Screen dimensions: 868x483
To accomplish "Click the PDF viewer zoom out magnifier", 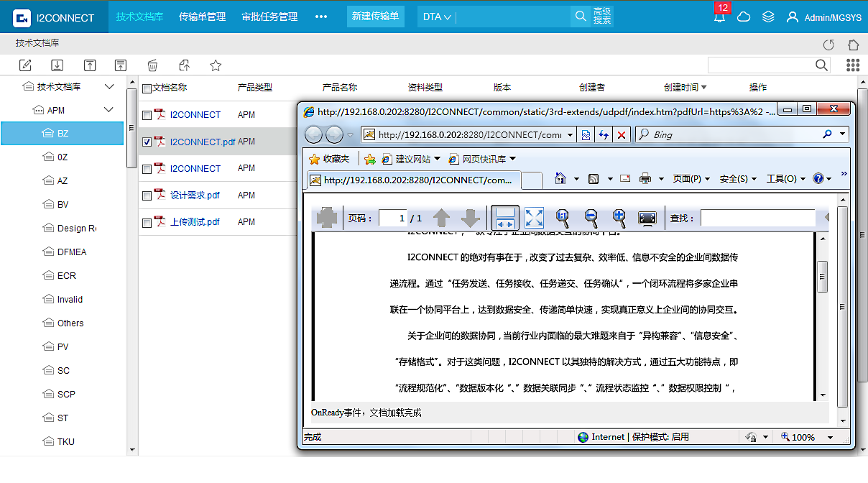I will click(x=591, y=218).
